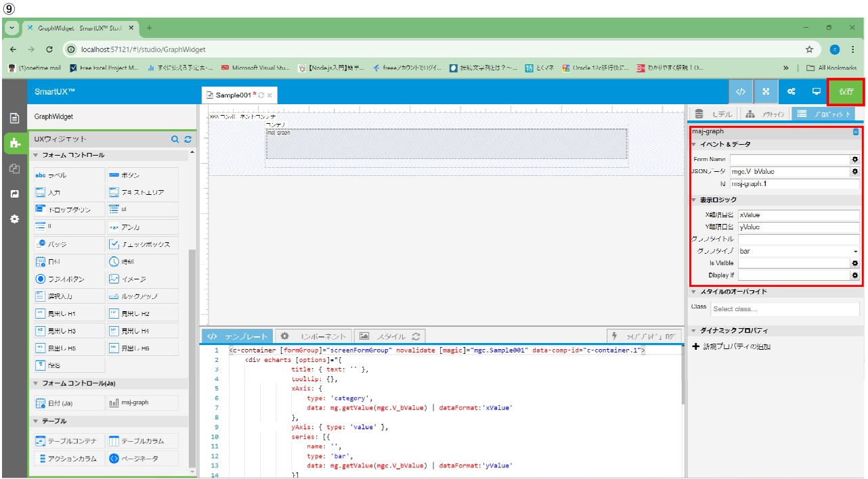The width and height of the screenshot is (868, 479).
Task: Open gear settings for Form Name field
Action: tap(854, 160)
